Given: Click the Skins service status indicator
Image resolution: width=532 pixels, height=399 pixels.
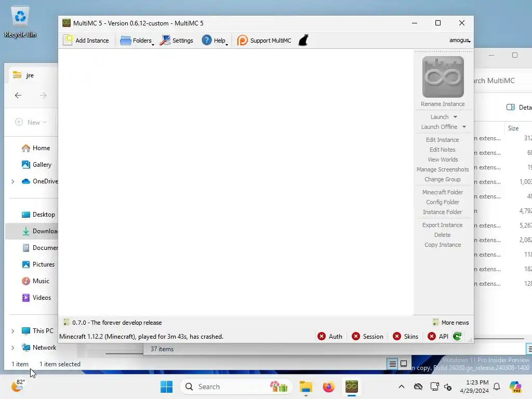Looking at the screenshot, I should [x=405, y=336].
